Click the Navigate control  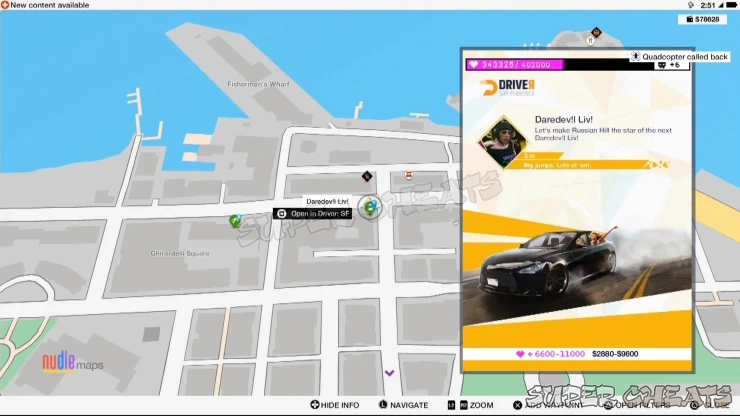tap(404, 405)
